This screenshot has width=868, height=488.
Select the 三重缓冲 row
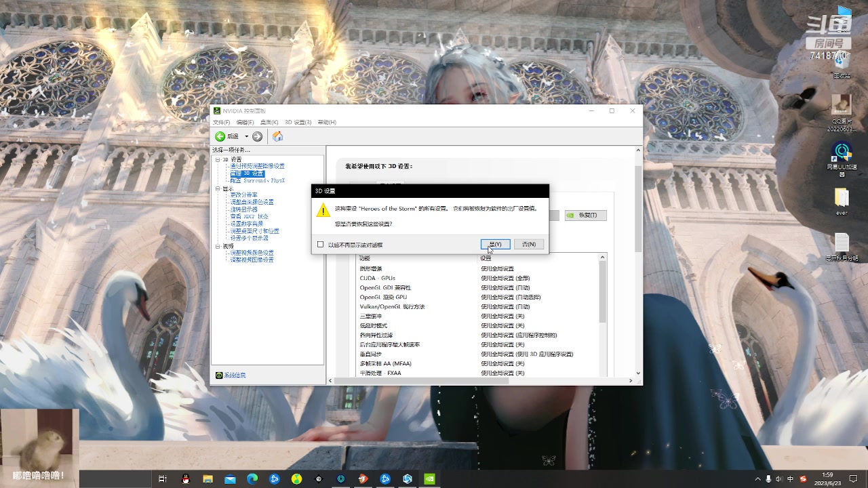(x=478, y=316)
